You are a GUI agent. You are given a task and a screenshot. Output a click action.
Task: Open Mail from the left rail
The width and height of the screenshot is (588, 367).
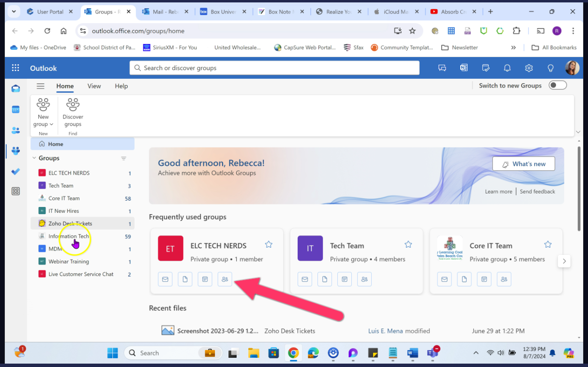coord(15,88)
